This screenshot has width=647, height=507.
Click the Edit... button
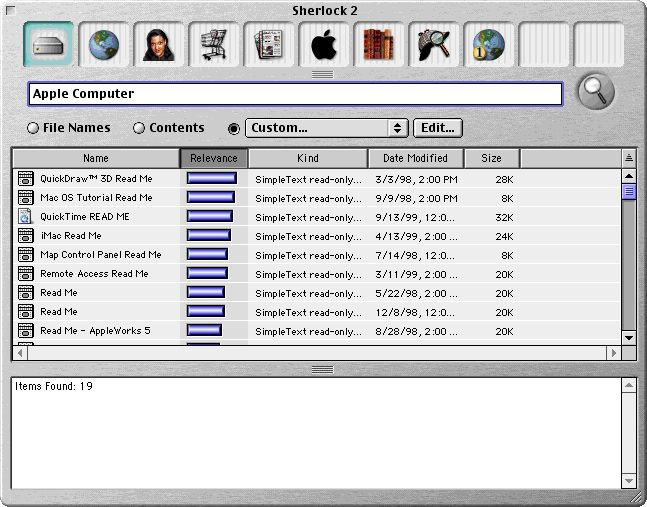point(438,128)
